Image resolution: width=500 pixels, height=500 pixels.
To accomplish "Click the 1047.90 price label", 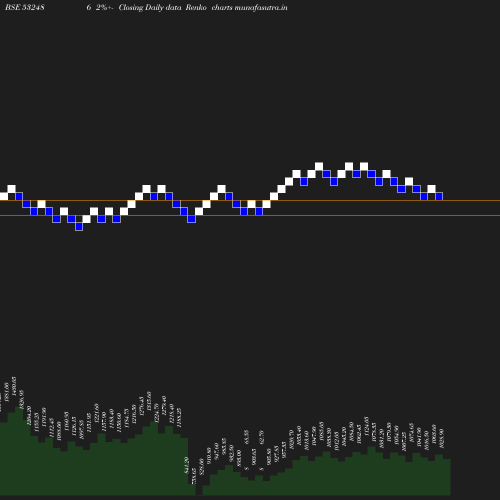I will pyautogui.click(x=314, y=436).
